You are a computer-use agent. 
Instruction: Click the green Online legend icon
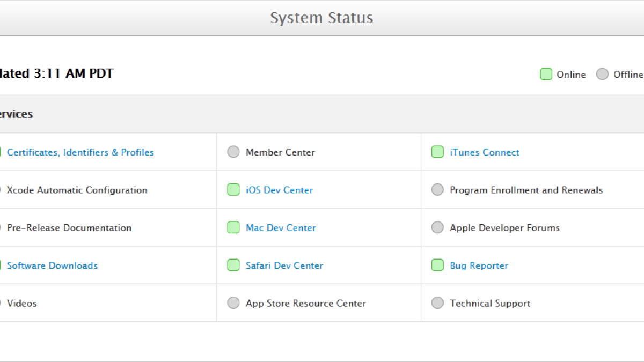tap(546, 74)
